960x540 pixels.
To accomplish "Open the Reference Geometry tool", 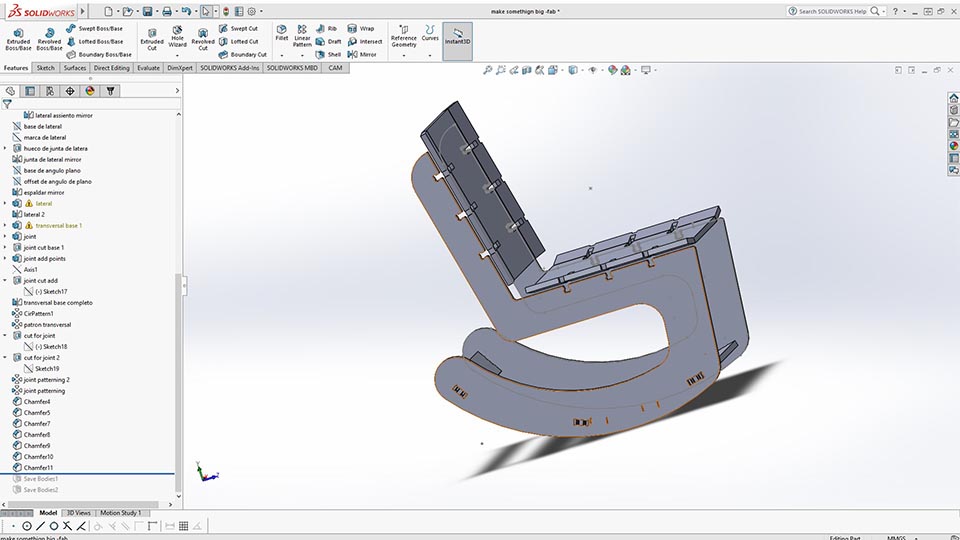I will [x=403, y=37].
